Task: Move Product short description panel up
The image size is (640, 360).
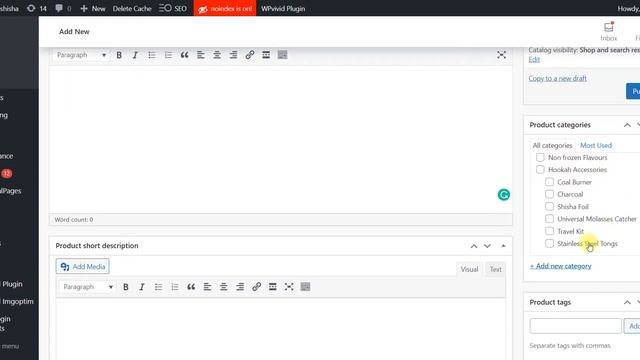Action: point(473,246)
